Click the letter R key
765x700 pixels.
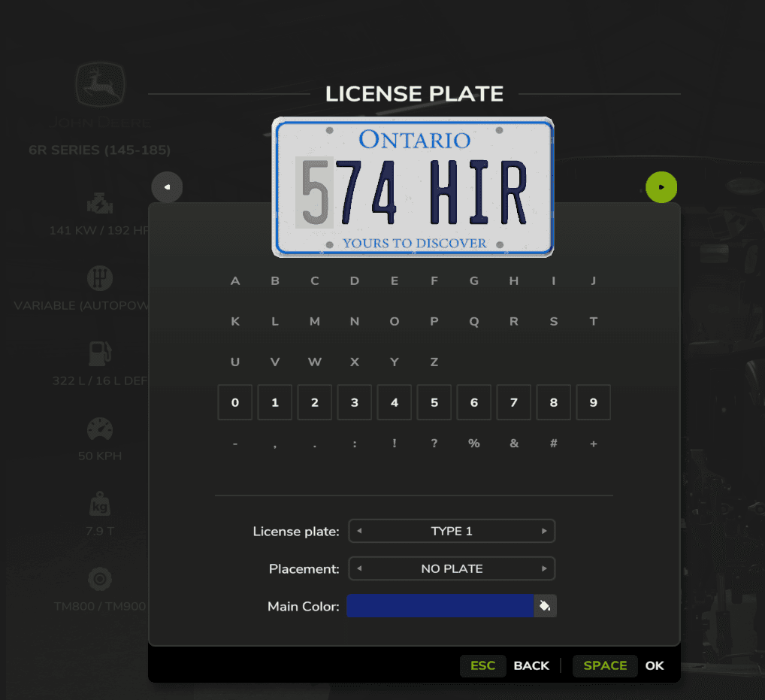point(514,321)
